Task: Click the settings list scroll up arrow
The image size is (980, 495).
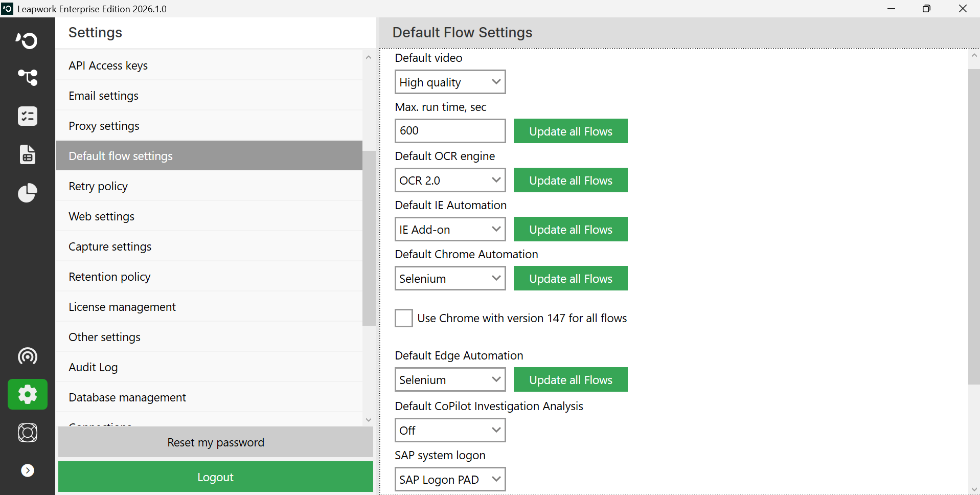Action: click(x=369, y=57)
